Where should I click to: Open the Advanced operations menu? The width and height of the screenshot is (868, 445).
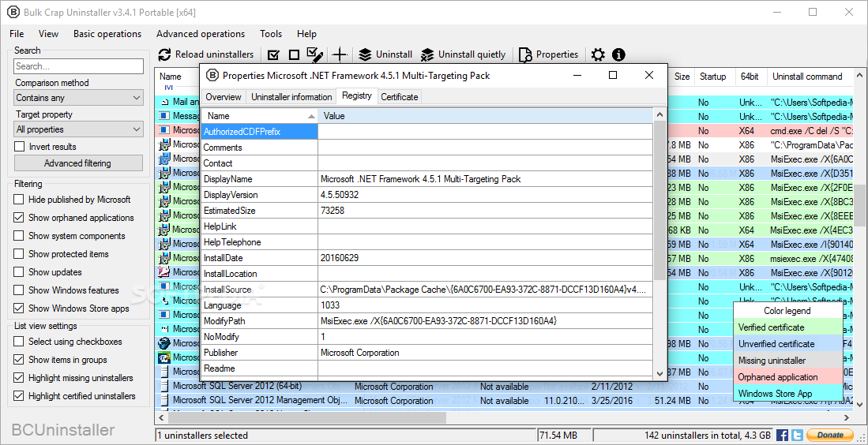[201, 34]
